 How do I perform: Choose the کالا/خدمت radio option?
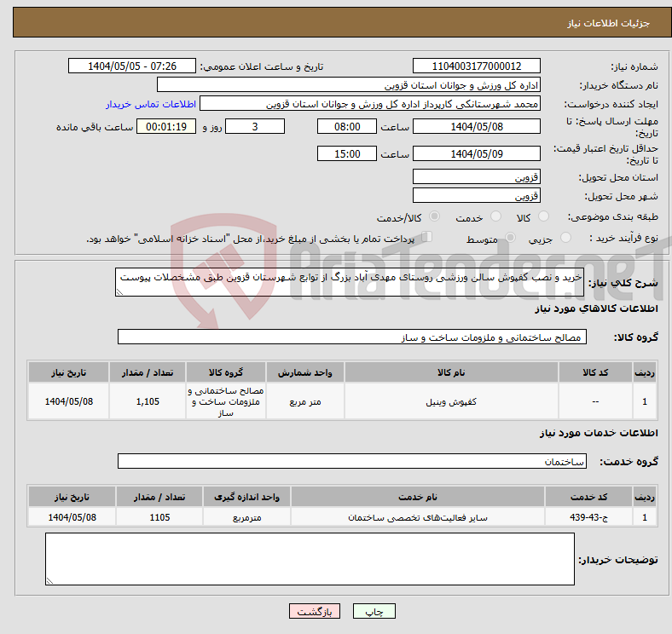pos(435,217)
